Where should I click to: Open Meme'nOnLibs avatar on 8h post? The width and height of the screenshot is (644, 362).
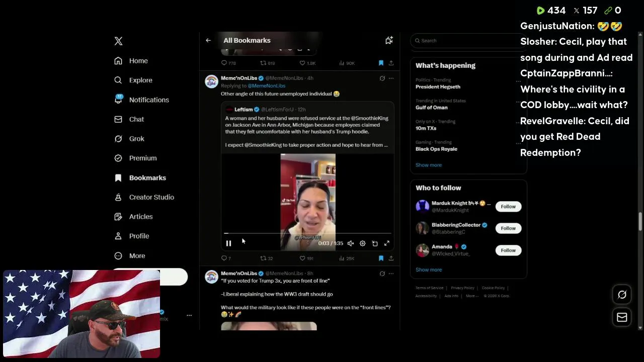[x=211, y=277]
